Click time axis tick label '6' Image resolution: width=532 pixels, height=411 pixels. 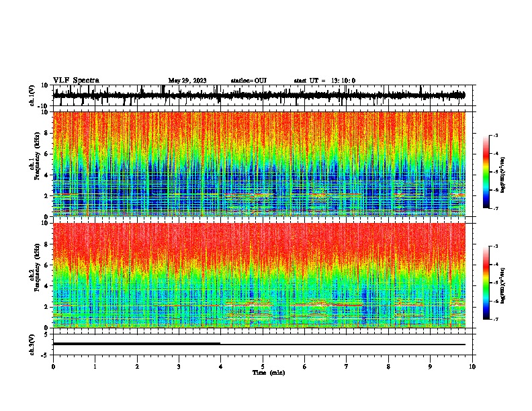pos(305,367)
